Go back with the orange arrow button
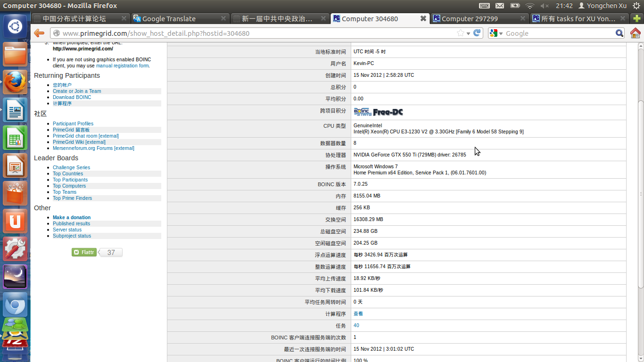 [x=39, y=33]
